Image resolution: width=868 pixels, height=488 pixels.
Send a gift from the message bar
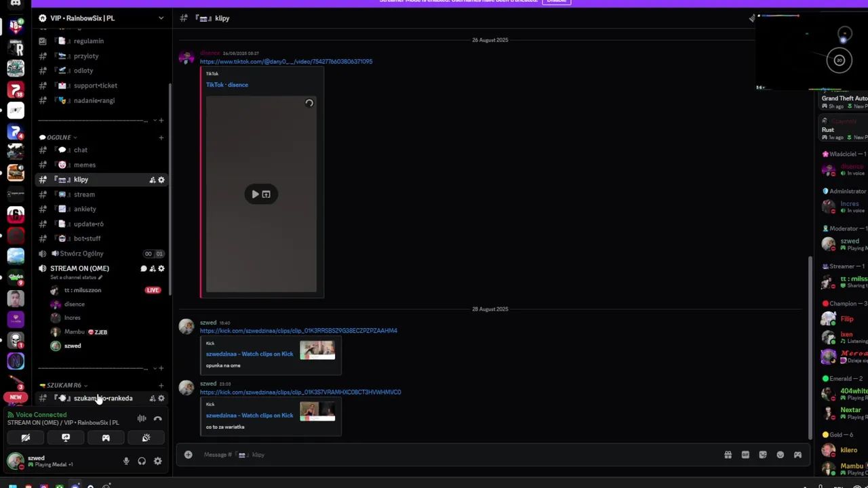pyautogui.click(x=728, y=455)
